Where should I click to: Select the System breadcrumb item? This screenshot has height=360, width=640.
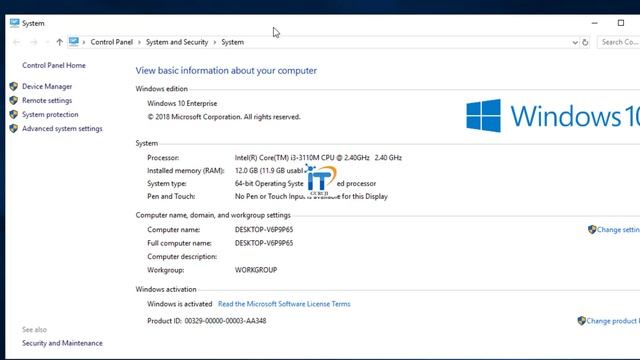tap(233, 42)
